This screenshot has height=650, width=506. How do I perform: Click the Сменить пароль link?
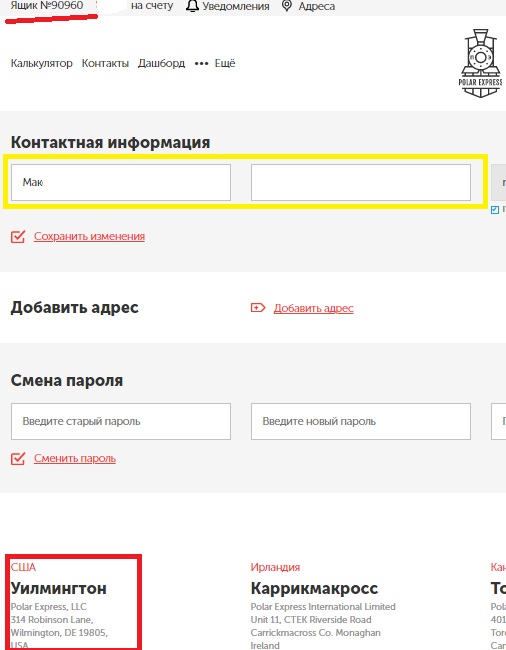tap(75, 458)
